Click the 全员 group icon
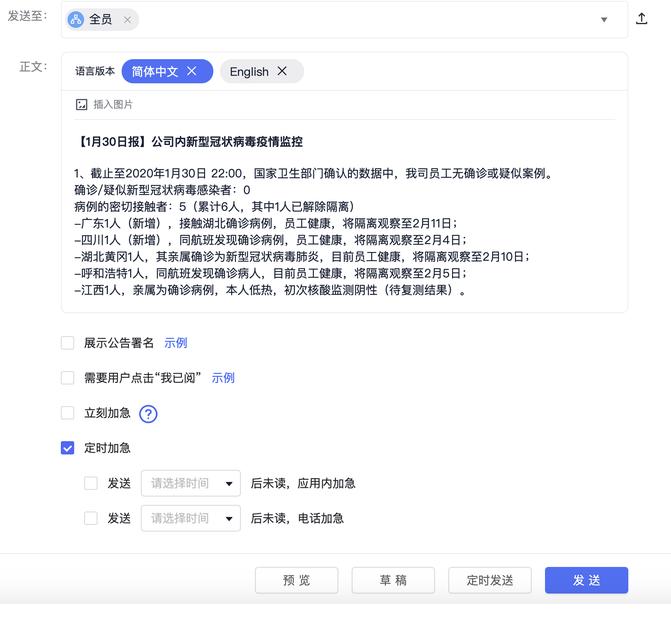Screen dimensions: 671x619 click(77, 20)
